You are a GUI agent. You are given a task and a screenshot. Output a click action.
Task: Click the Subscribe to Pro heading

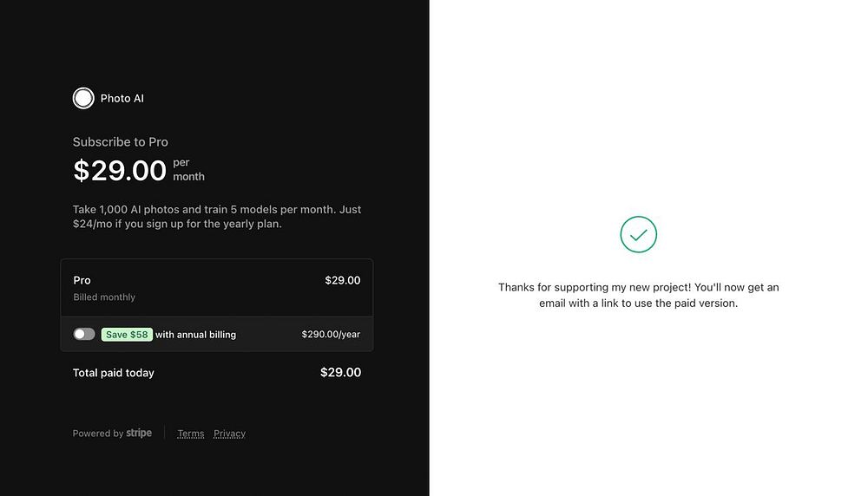pos(121,141)
